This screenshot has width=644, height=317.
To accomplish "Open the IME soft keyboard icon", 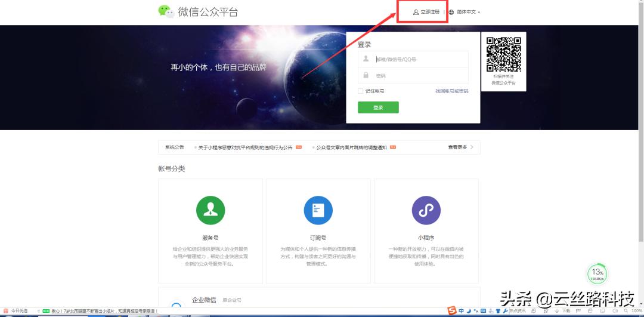I will [483, 310].
